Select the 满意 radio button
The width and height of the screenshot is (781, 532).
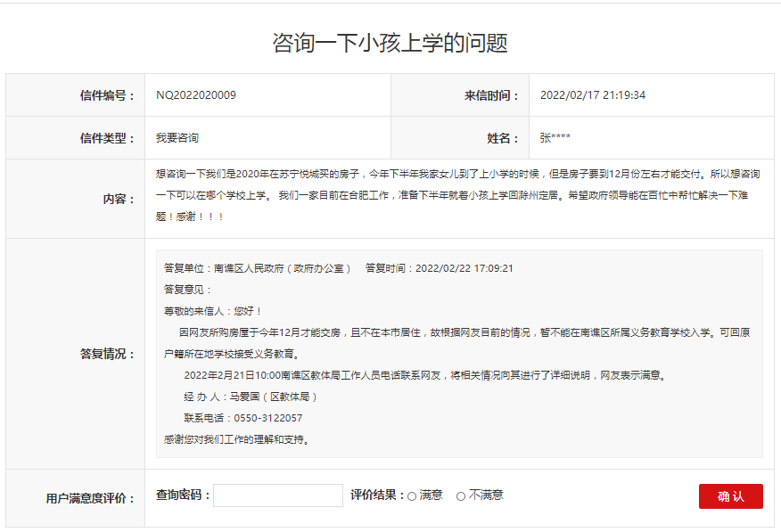tap(412, 496)
